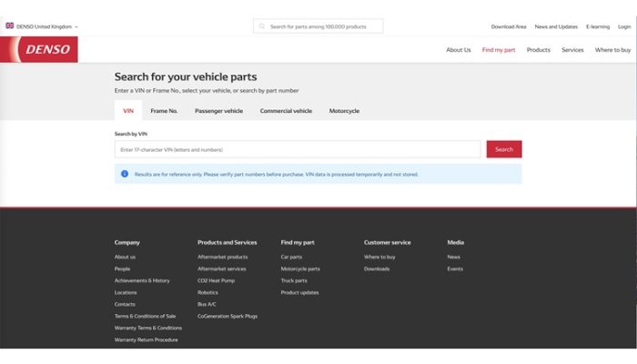637x364 pixels.
Task: Click the Media footer heading
Action: [x=455, y=242]
